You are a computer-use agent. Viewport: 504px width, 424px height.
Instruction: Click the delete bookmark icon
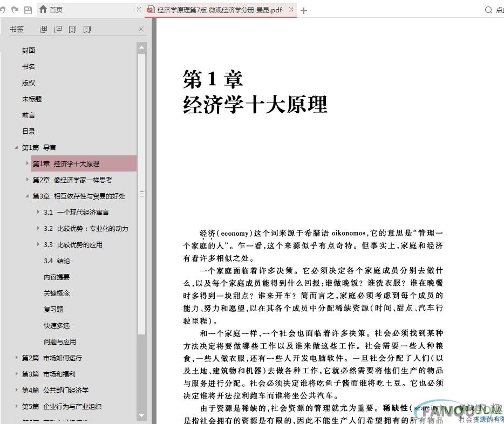(x=87, y=29)
